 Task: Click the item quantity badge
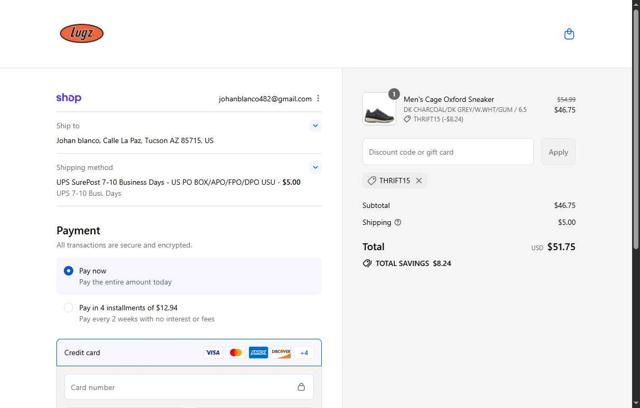coord(394,94)
